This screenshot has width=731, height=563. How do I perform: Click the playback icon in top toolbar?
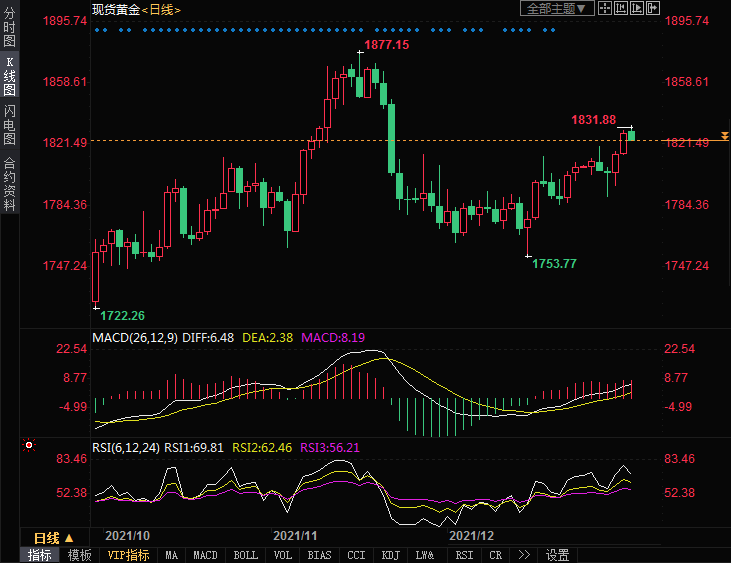[638, 8]
